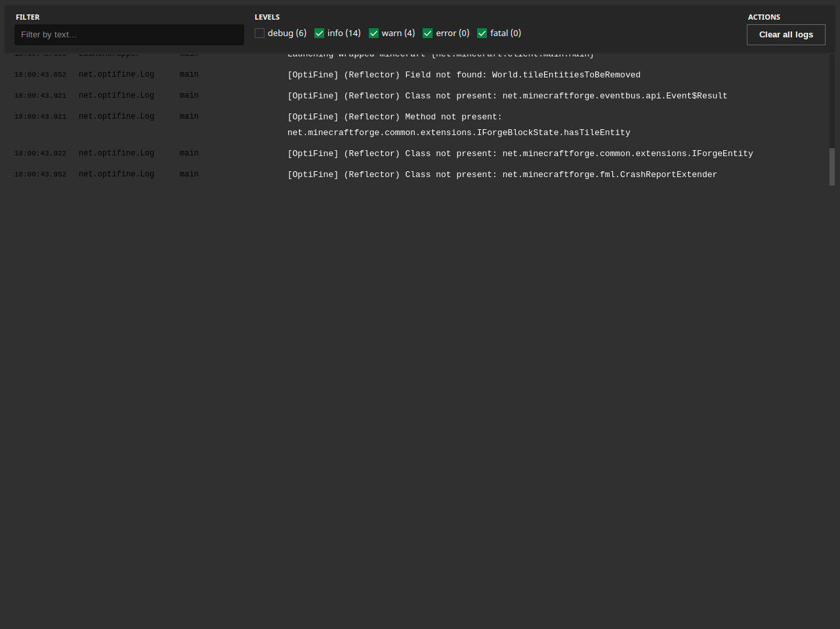Click net.optifine.Log in the IForgeEntity row
Image resolution: width=840 pixels, height=629 pixels.
click(x=116, y=153)
